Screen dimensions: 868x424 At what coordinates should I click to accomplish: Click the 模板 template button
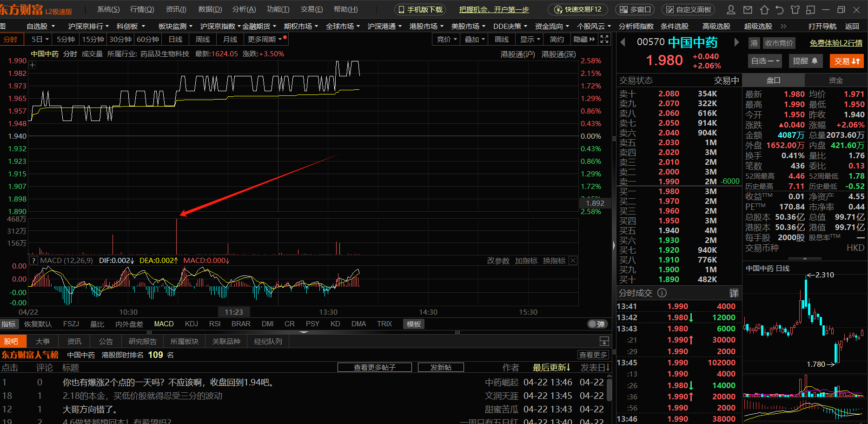(x=414, y=324)
